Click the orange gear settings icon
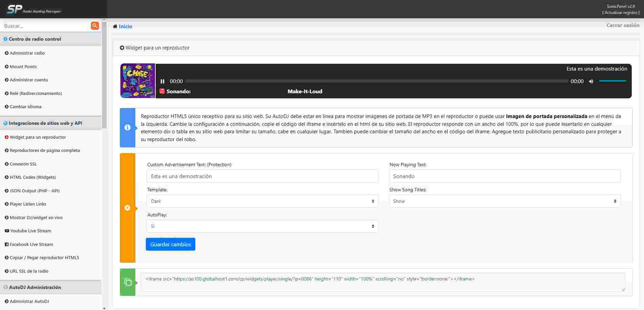This screenshot has height=310, width=644. 128,208
